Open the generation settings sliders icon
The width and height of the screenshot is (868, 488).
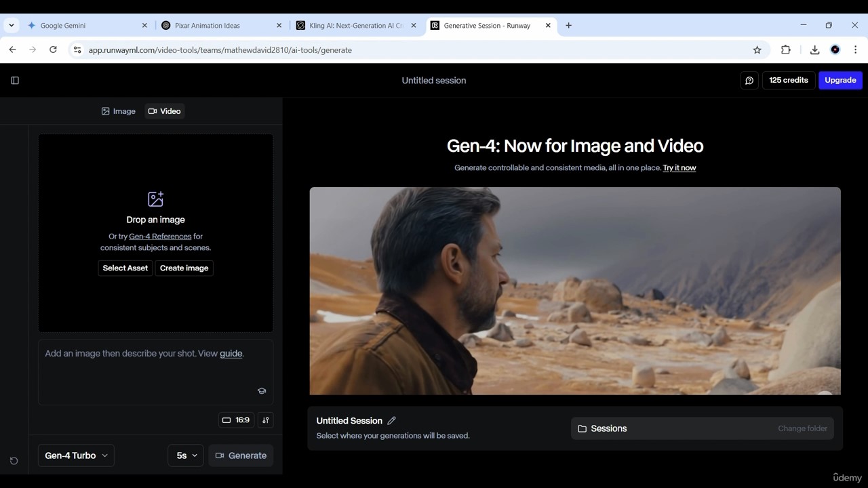(x=266, y=420)
